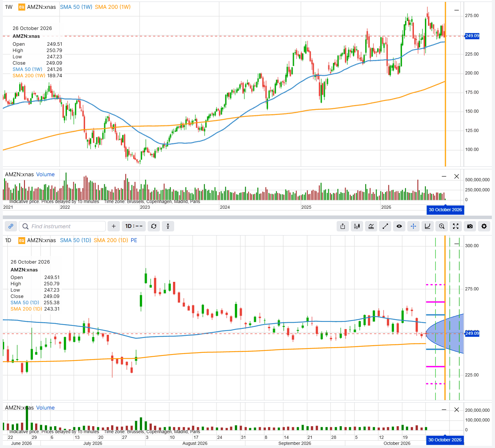Viewport: 495px width, 448px height.
Task: Click the chain link icon beside the search box
Action: click(11, 226)
